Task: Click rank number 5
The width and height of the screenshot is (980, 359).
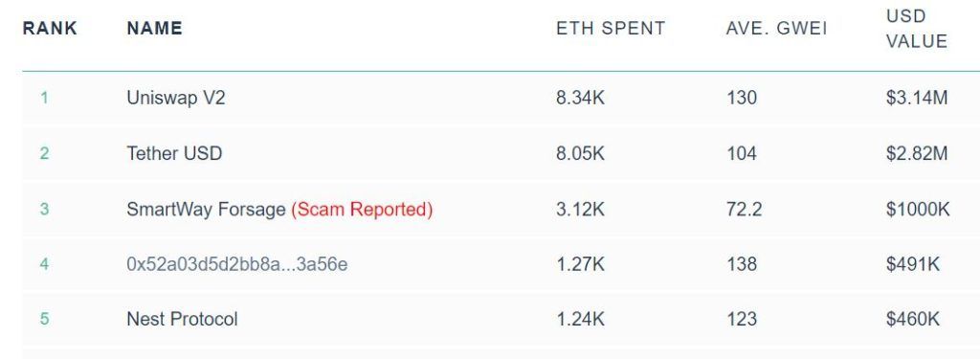Action: [44, 319]
